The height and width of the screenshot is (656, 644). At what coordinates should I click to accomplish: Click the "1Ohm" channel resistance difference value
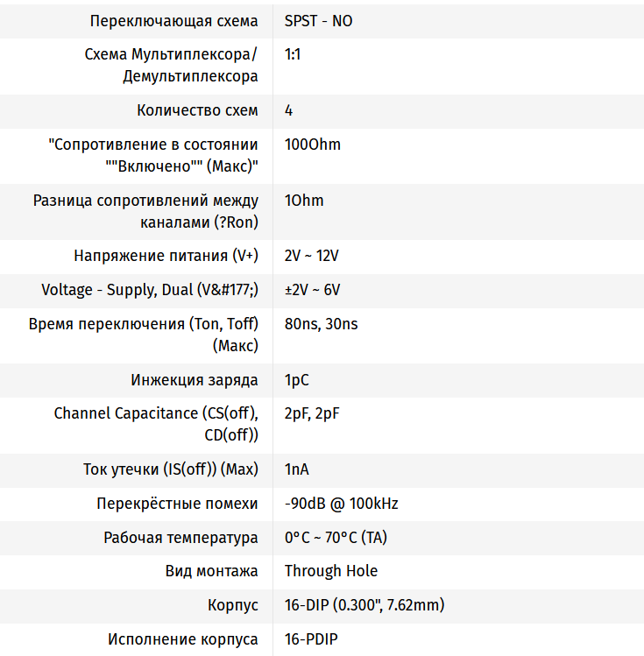[x=304, y=201]
